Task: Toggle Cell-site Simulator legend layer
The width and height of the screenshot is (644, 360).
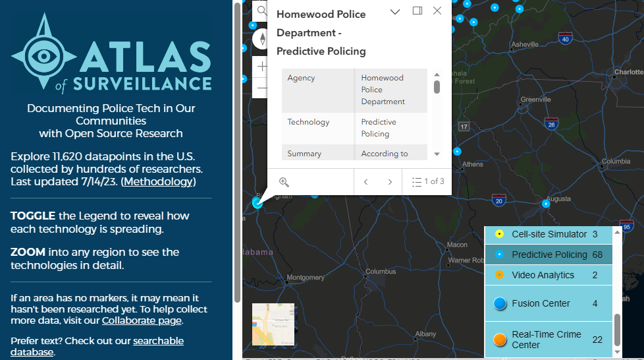Action: [x=549, y=234]
